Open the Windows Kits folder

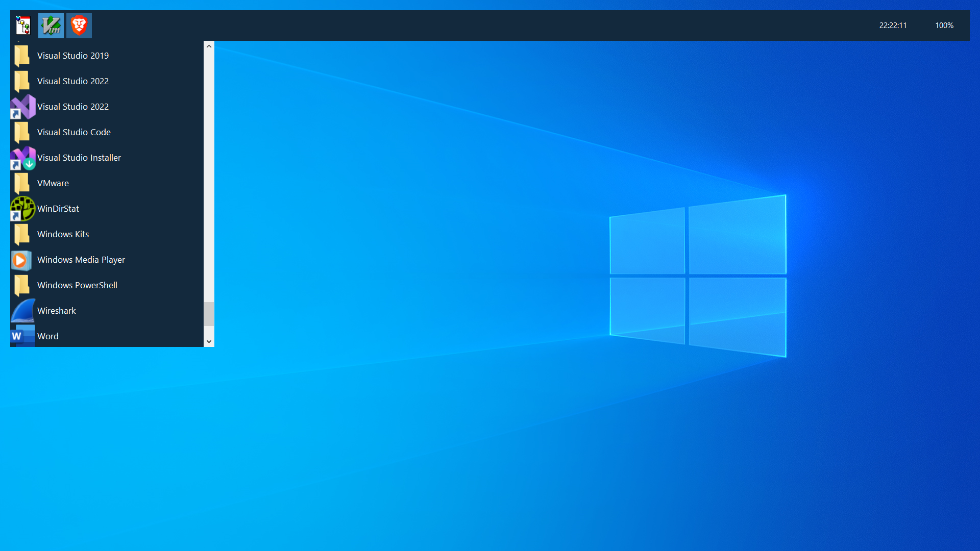tap(63, 234)
